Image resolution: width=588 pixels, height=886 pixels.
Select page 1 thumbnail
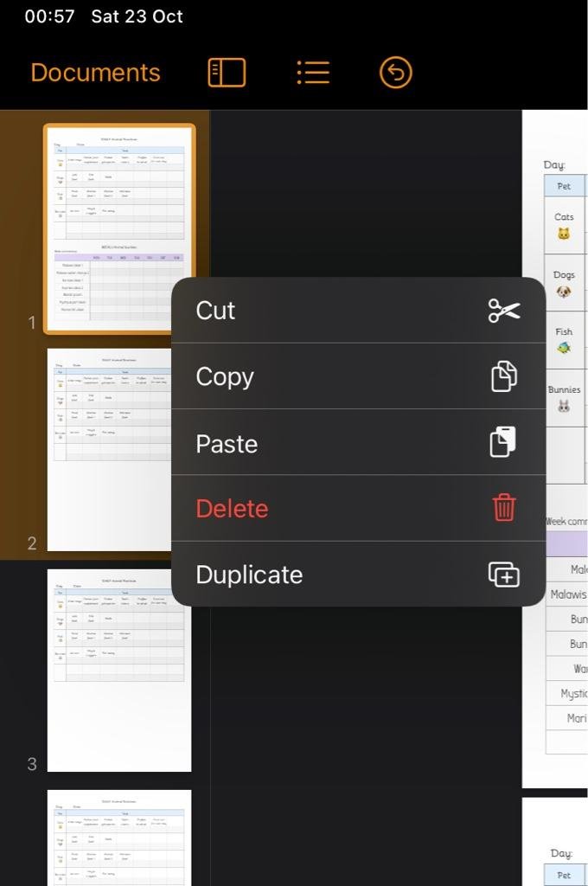[x=119, y=228]
